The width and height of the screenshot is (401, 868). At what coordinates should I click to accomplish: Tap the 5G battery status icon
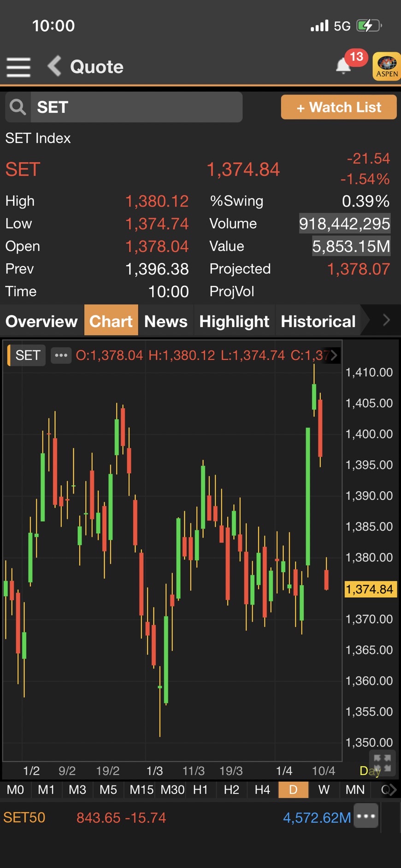pos(370,25)
